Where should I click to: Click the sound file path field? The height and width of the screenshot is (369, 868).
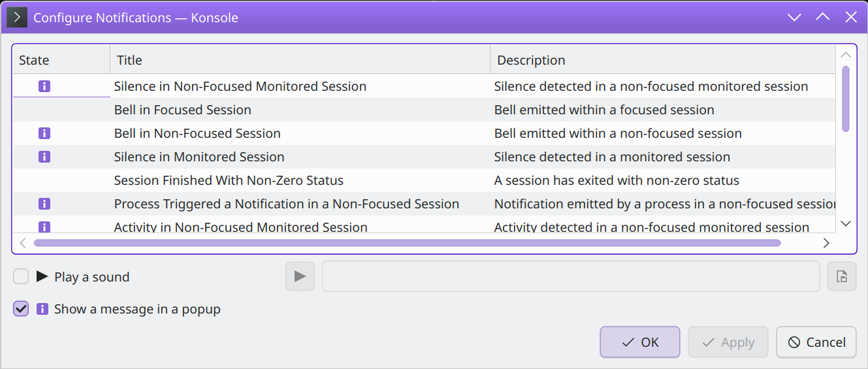(x=571, y=276)
